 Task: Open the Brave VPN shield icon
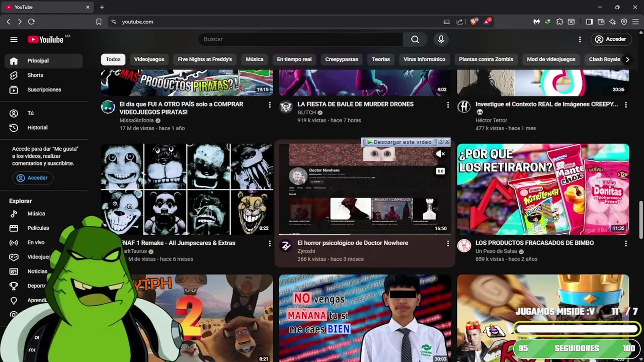point(624,22)
